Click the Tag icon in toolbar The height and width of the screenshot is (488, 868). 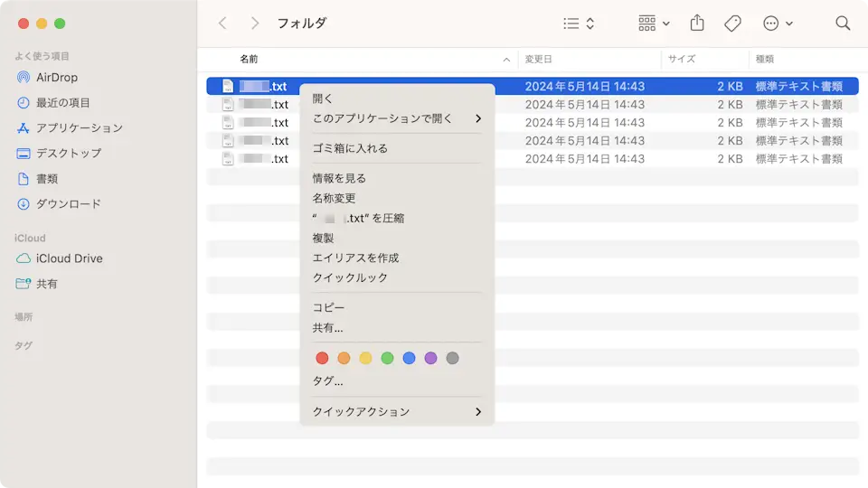732,23
